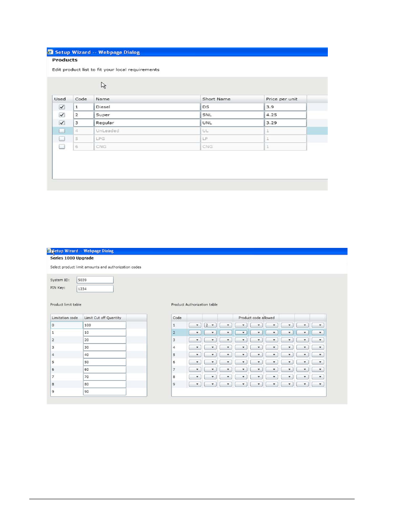Open the first product dropdown in code row 3
The image size is (411, 532).
pyautogui.click(x=195, y=340)
